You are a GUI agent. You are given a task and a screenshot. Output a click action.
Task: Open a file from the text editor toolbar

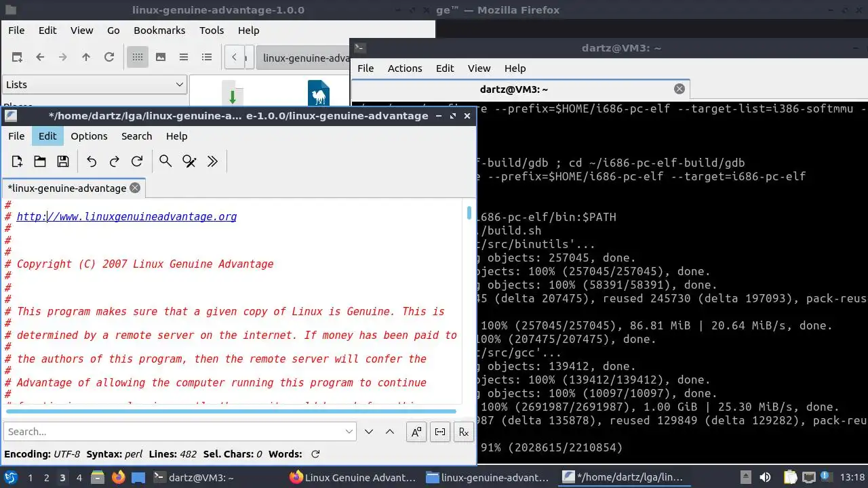coord(40,161)
